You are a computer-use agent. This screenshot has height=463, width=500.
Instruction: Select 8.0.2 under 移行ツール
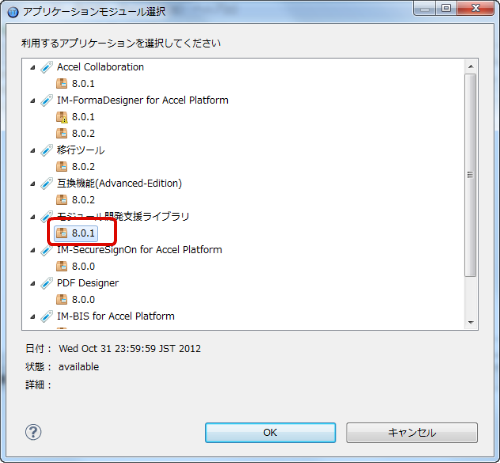[83, 166]
